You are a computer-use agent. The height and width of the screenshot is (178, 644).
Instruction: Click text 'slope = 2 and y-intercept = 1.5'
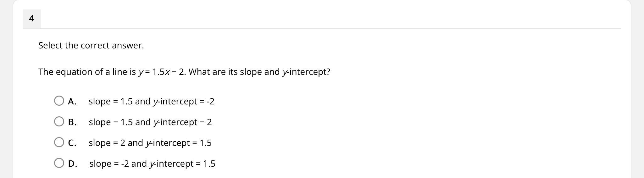pos(150,143)
